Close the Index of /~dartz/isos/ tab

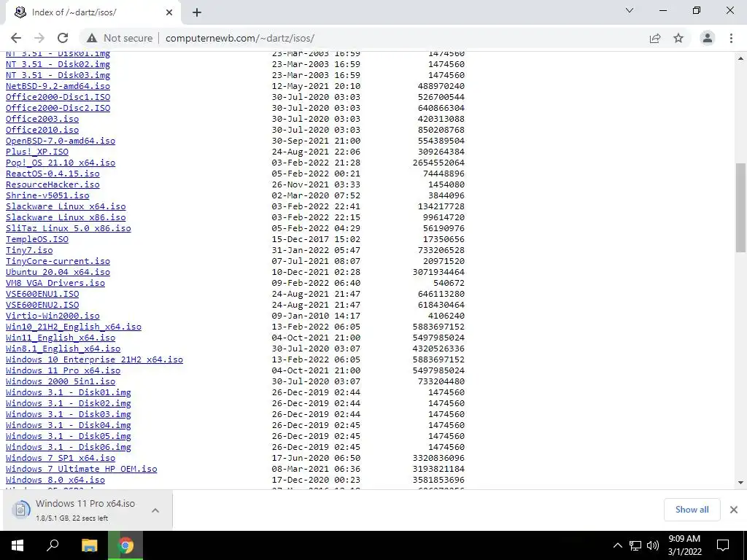169,12
